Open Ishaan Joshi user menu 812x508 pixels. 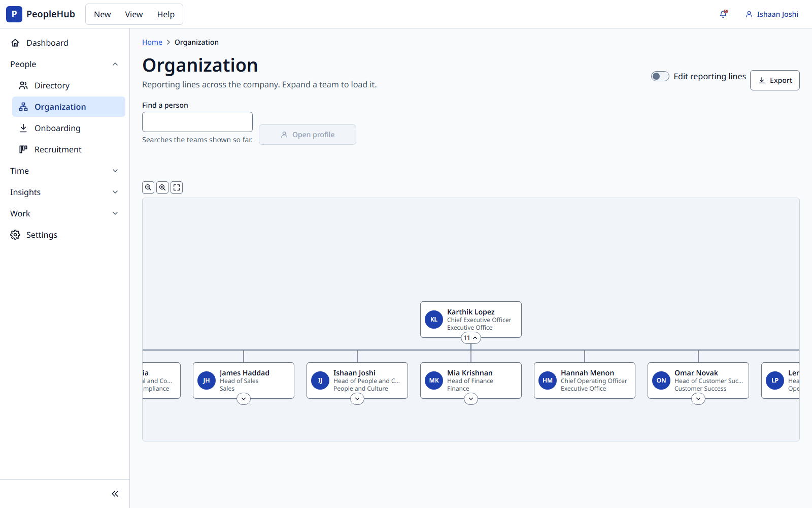(x=772, y=14)
